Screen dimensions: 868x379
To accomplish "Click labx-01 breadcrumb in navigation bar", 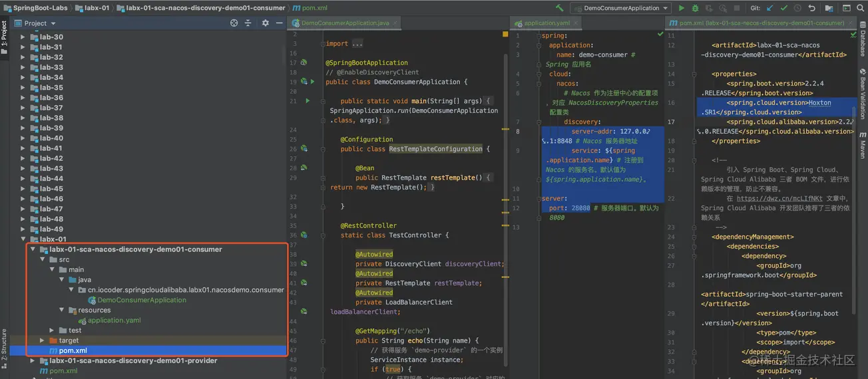I will tap(92, 8).
